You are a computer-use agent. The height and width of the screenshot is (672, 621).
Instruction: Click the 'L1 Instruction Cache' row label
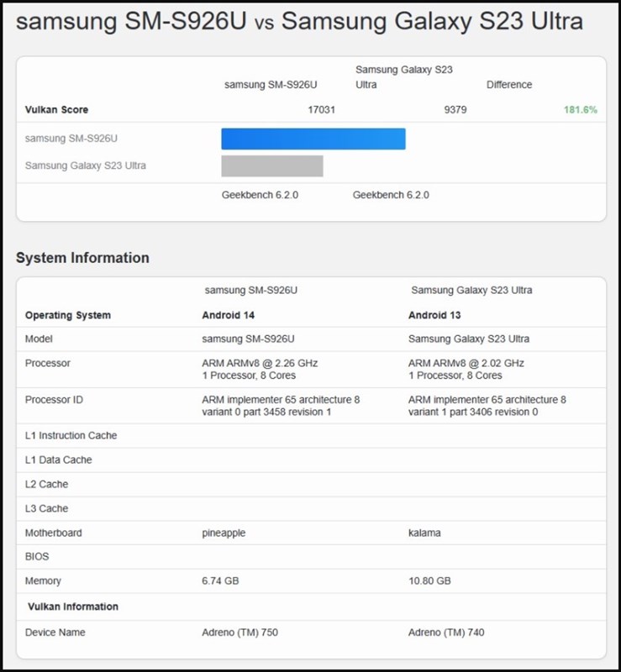71,436
